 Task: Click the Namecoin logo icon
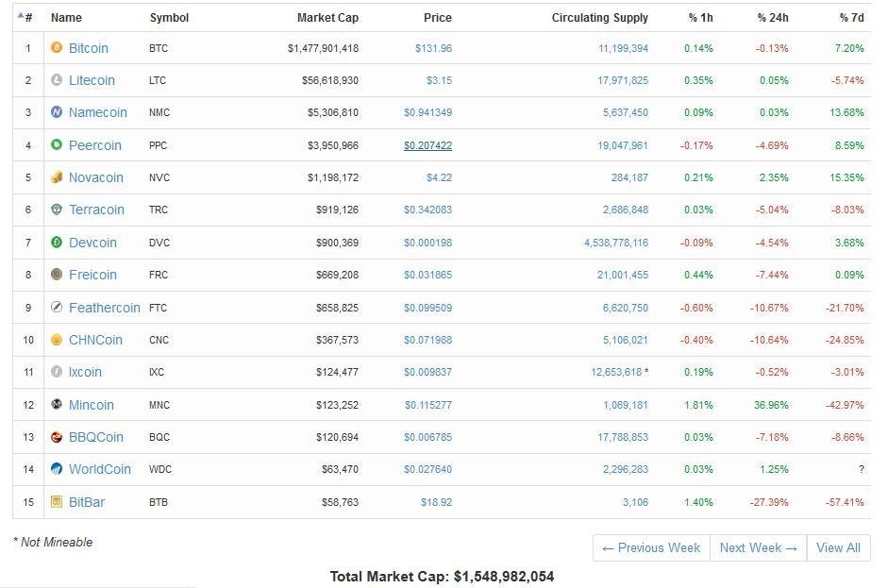point(56,112)
